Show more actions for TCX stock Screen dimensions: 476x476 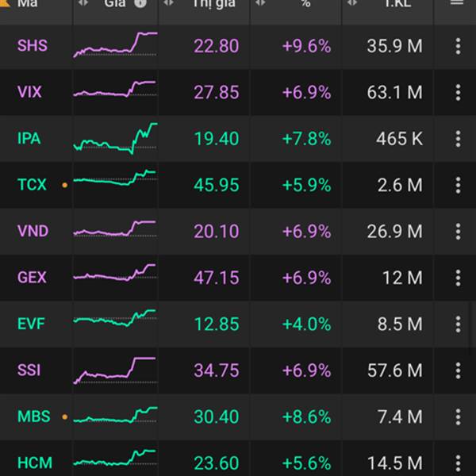(458, 185)
